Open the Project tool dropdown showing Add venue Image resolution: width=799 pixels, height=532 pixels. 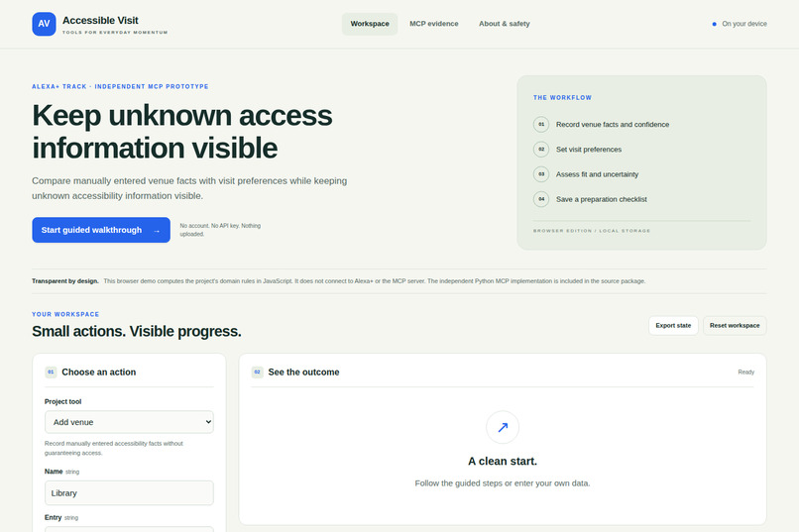pyautogui.click(x=129, y=422)
